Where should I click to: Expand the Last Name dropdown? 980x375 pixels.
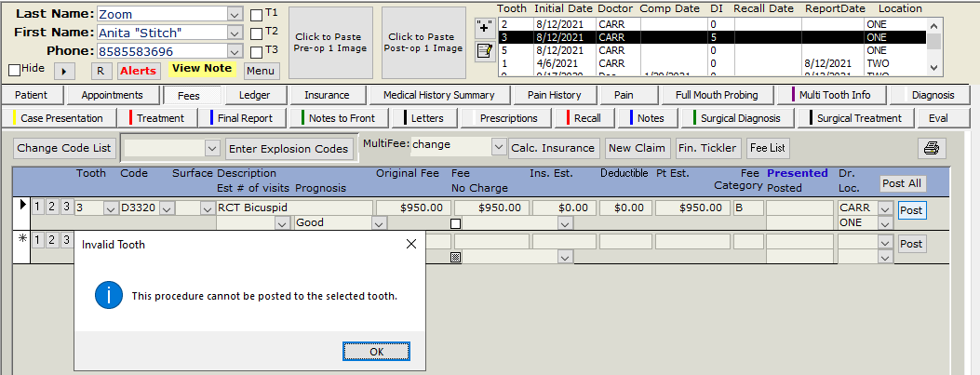click(x=234, y=15)
